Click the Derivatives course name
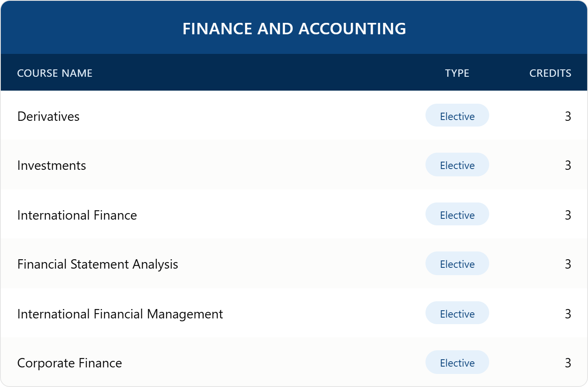The image size is (588, 387). tap(48, 116)
